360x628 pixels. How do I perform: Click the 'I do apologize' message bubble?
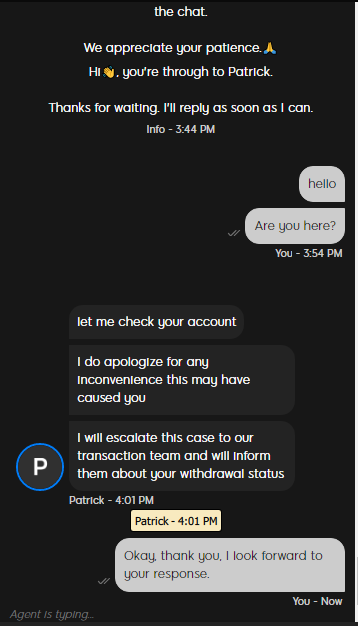pyautogui.click(x=182, y=380)
